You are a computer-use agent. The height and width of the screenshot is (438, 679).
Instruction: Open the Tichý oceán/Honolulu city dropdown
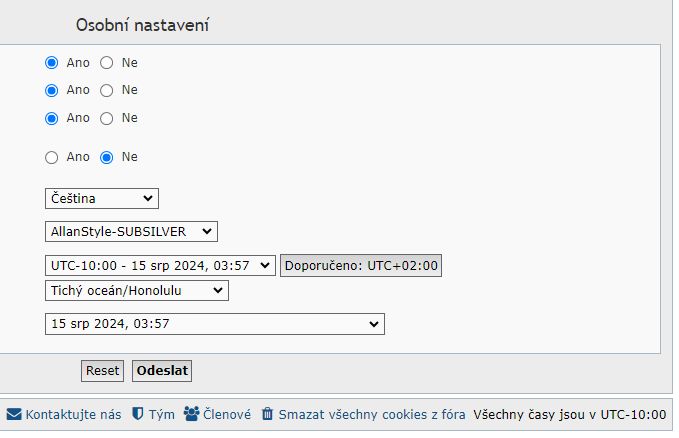(136, 291)
